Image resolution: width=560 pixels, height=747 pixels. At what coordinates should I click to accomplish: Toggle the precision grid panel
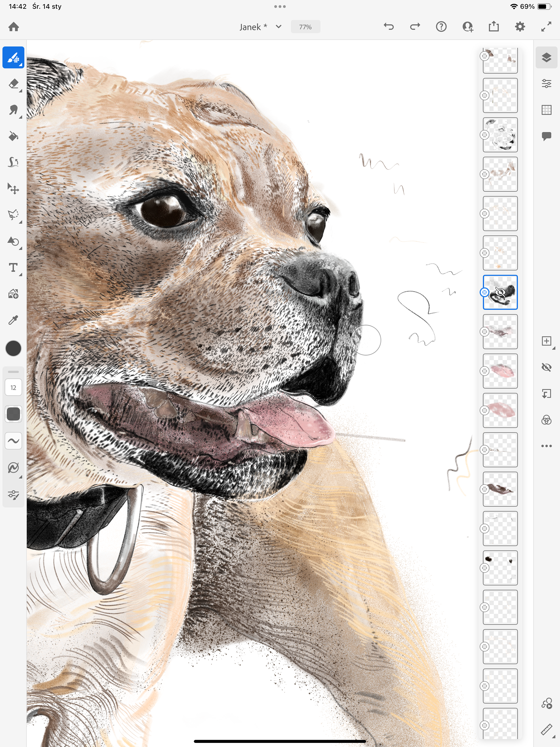pos(546,110)
